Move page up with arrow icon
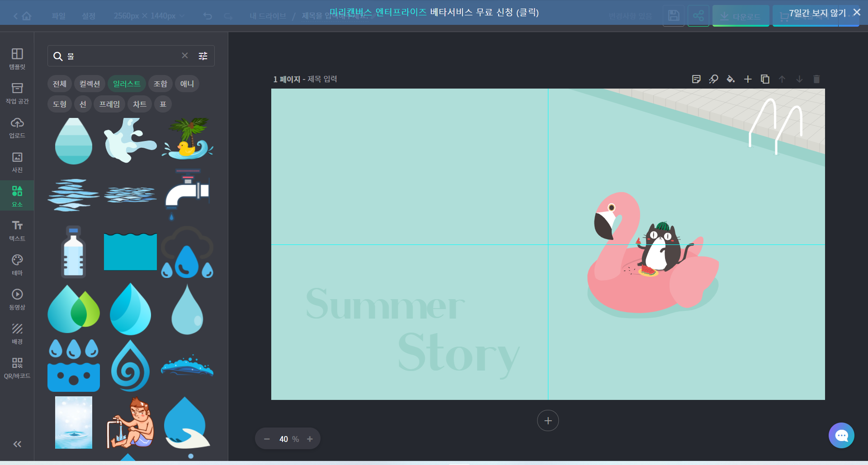Screen dimensions: 868x465 coord(782,79)
